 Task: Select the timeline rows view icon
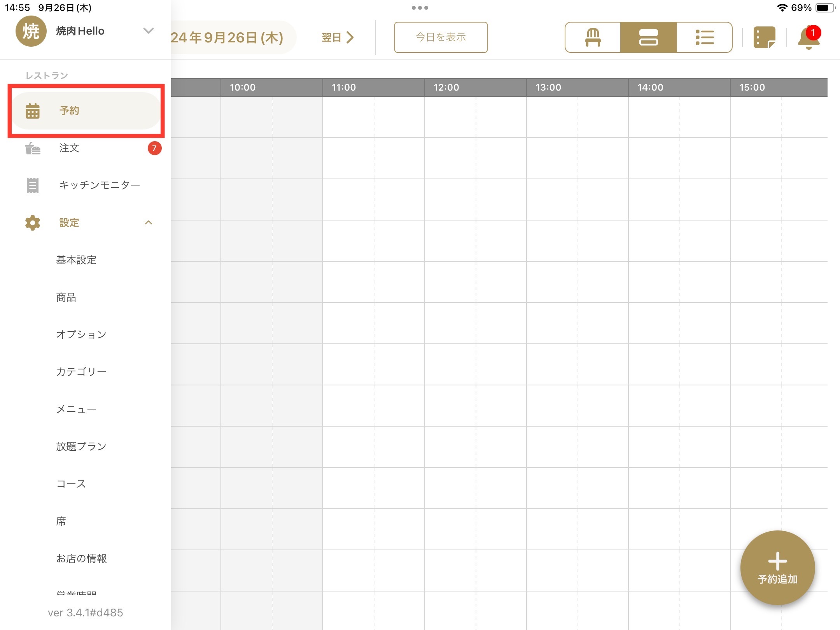coord(648,37)
